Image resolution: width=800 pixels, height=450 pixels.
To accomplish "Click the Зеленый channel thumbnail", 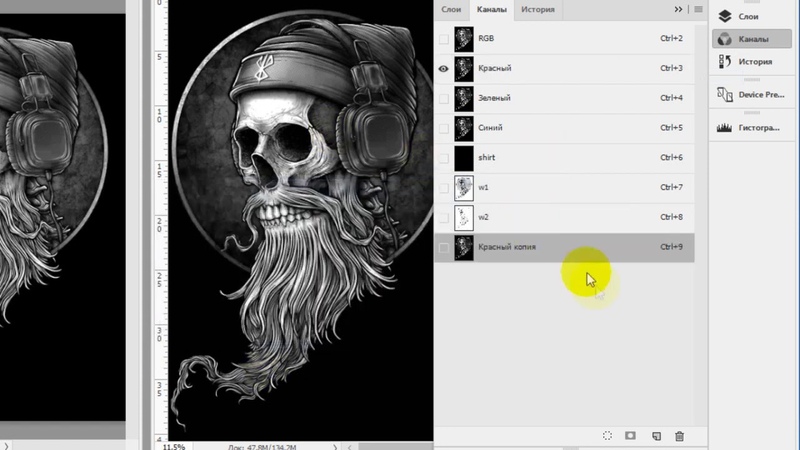I will click(464, 98).
